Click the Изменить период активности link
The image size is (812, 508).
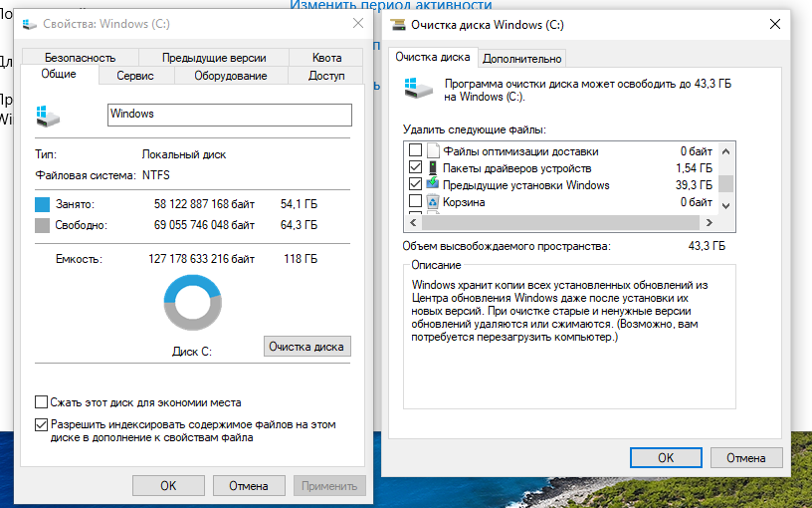tap(391, 5)
